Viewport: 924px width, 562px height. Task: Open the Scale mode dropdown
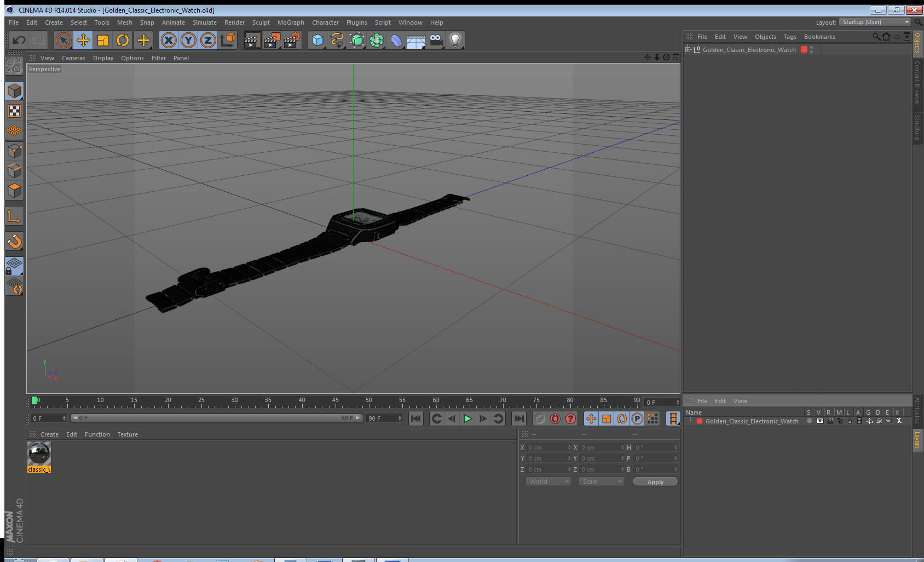602,481
